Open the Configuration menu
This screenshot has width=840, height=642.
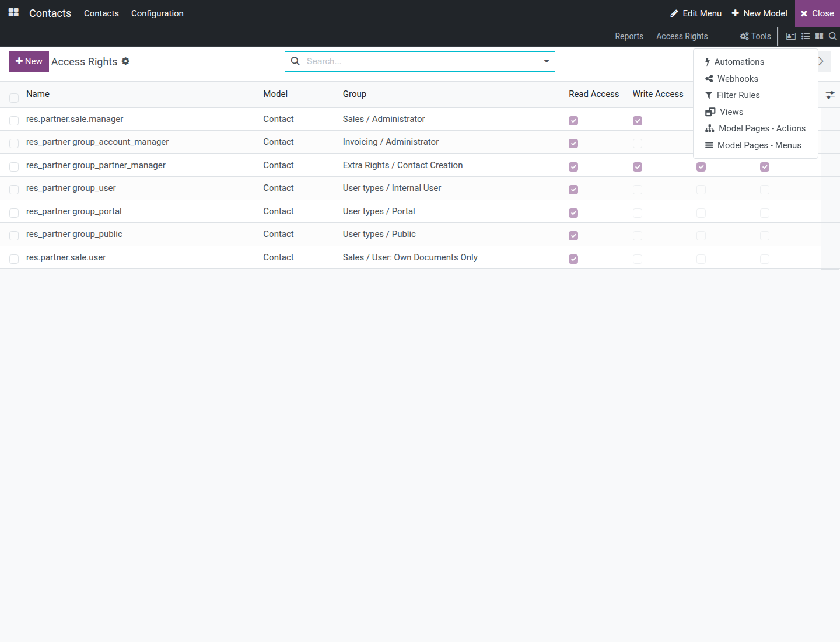click(x=157, y=13)
